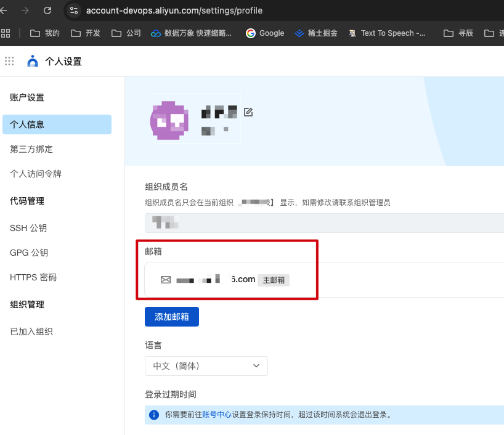Click the 个人设置 page title
504x435 pixels.
click(63, 62)
